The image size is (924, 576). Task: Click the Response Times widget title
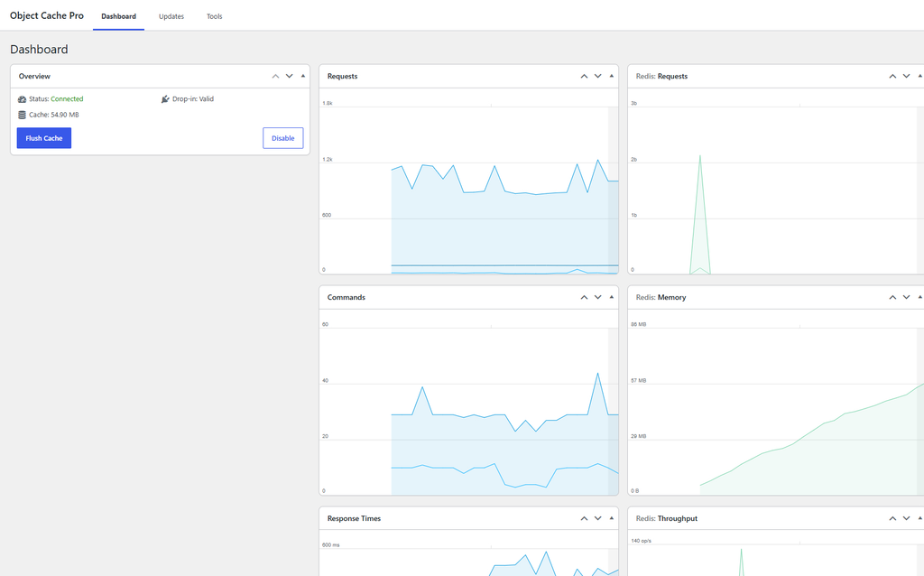click(x=354, y=518)
